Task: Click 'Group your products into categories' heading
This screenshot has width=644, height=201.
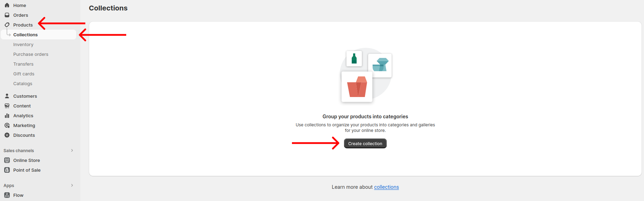Action: (365, 117)
